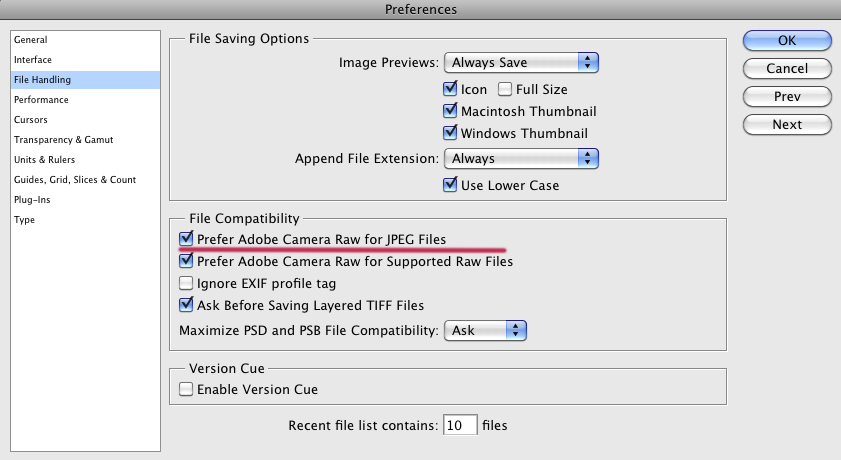Uncheck the Icon preview checkbox
Image resolution: width=841 pixels, height=460 pixels.
coord(450,88)
